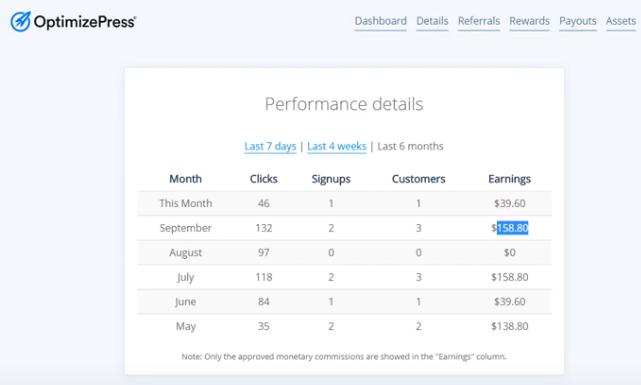Show performance for Last 7 days
This screenshot has height=385, width=641.
270,146
